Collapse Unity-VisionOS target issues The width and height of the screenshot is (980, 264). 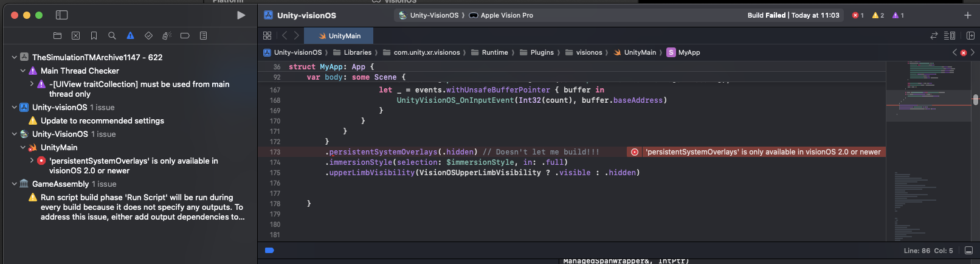click(14, 134)
